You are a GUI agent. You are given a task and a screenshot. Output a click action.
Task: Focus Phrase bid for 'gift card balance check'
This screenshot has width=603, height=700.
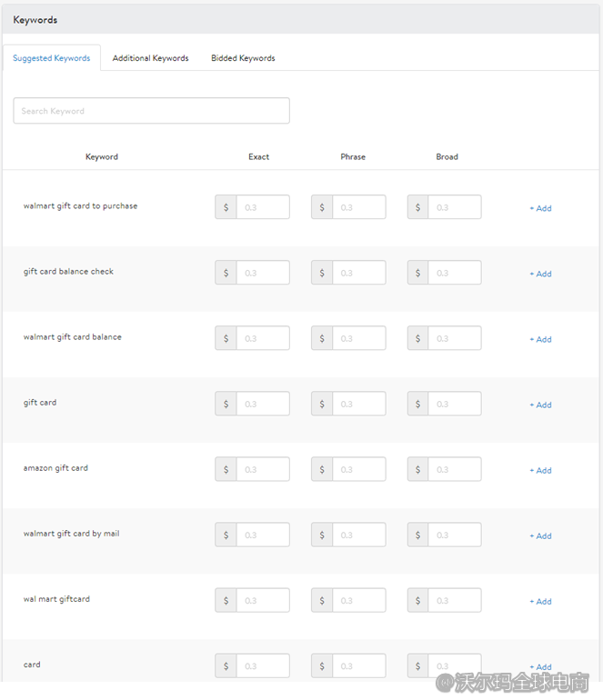(358, 273)
